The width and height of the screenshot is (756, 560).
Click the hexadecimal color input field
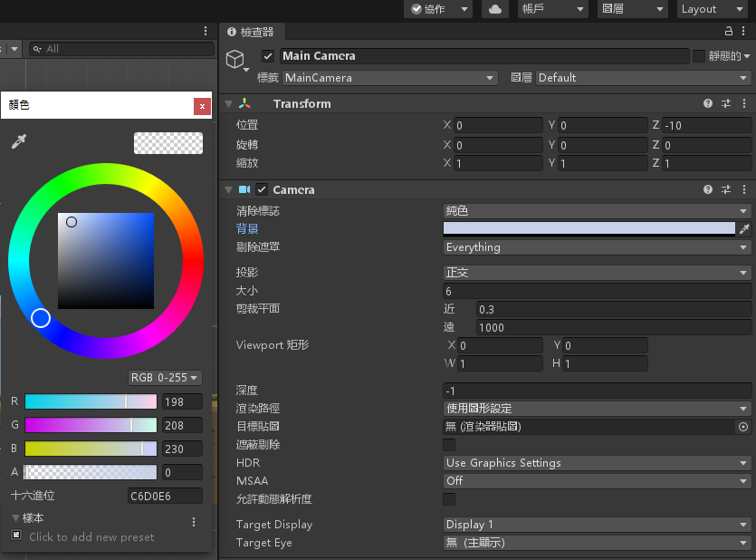coord(165,496)
